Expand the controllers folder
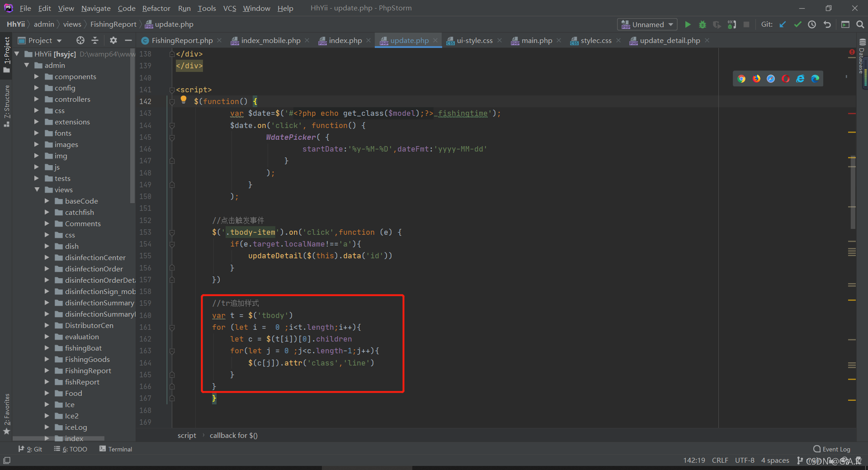This screenshot has width=868, height=470. click(37, 99)
